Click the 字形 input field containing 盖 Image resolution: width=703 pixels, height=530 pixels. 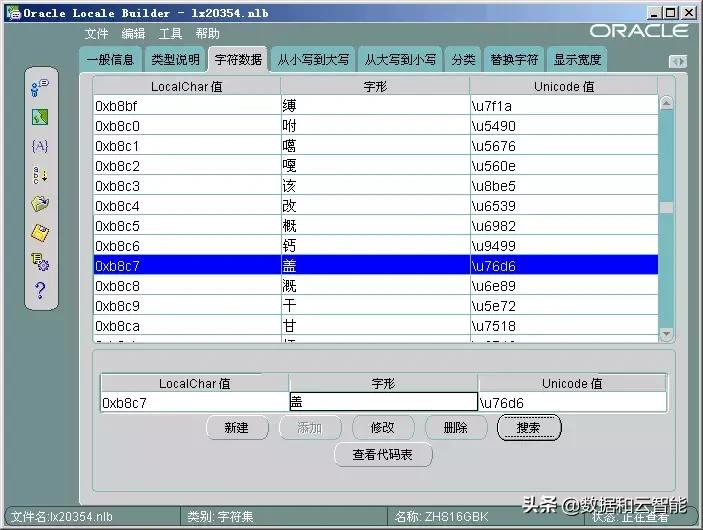click(x=384, y=401)
